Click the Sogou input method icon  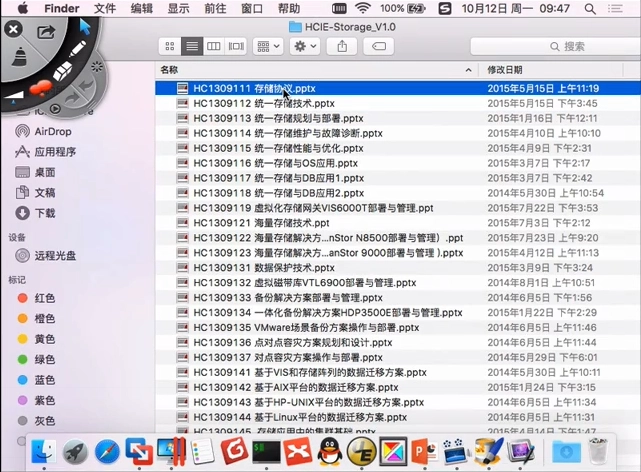tap(445, 8)
